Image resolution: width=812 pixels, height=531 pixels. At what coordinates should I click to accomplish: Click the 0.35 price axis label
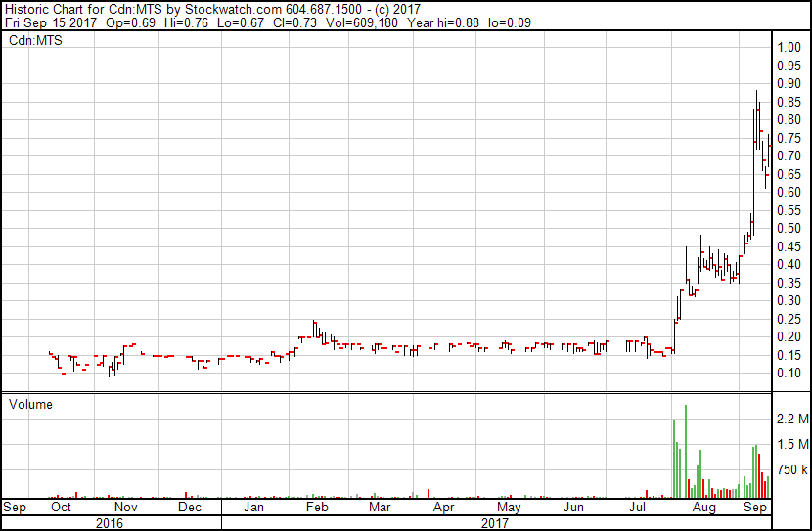pos(789,283)
